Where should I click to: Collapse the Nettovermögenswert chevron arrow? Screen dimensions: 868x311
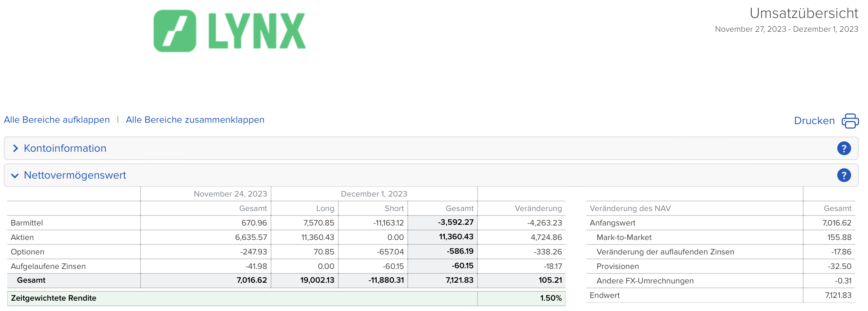point(15,176)
